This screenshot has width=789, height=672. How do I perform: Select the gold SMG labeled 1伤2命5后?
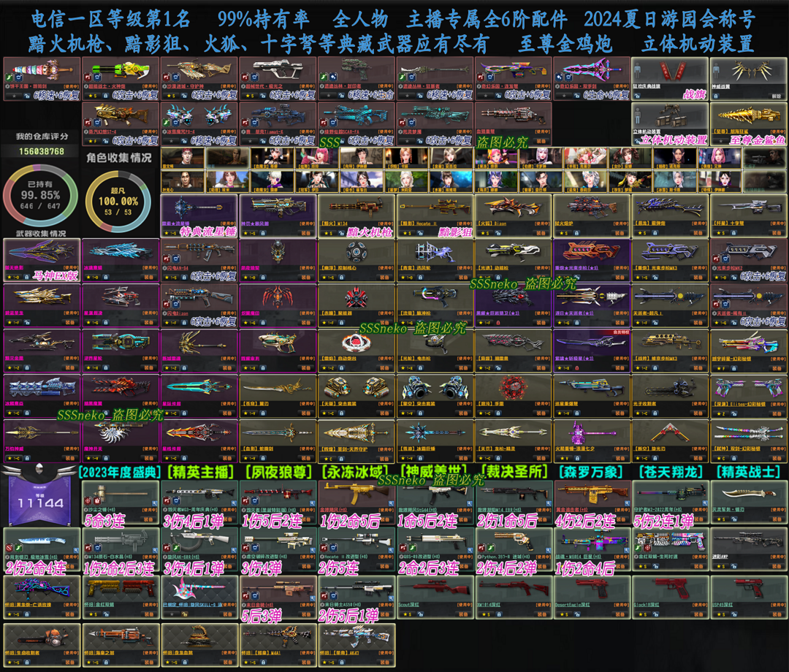[x=357, y=503]
